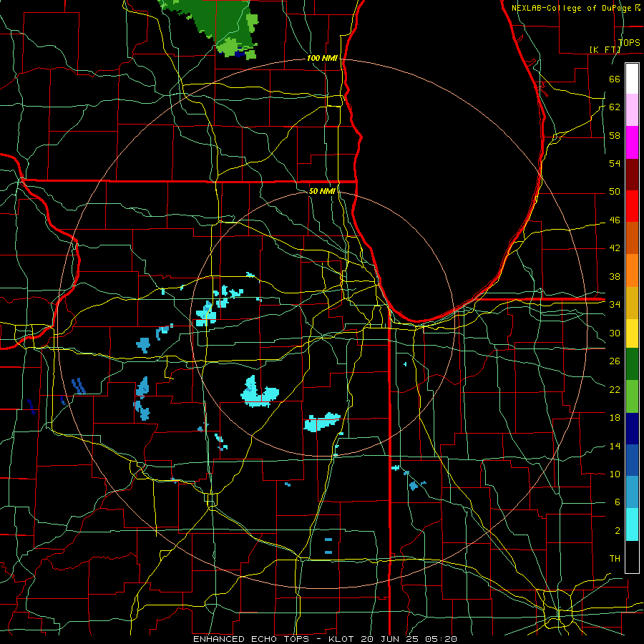Select the maroon swatch in the color scale
The height and width of the screenshot is (644, 644).
click(632, 174)
